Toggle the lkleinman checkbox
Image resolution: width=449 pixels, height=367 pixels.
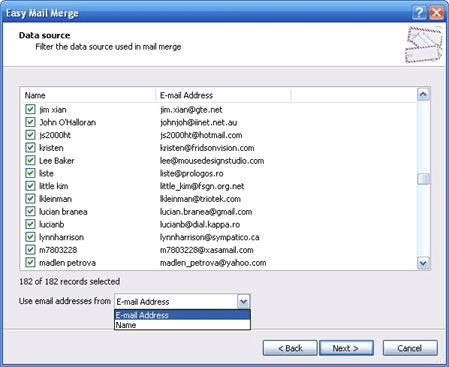tap(30, 198)
